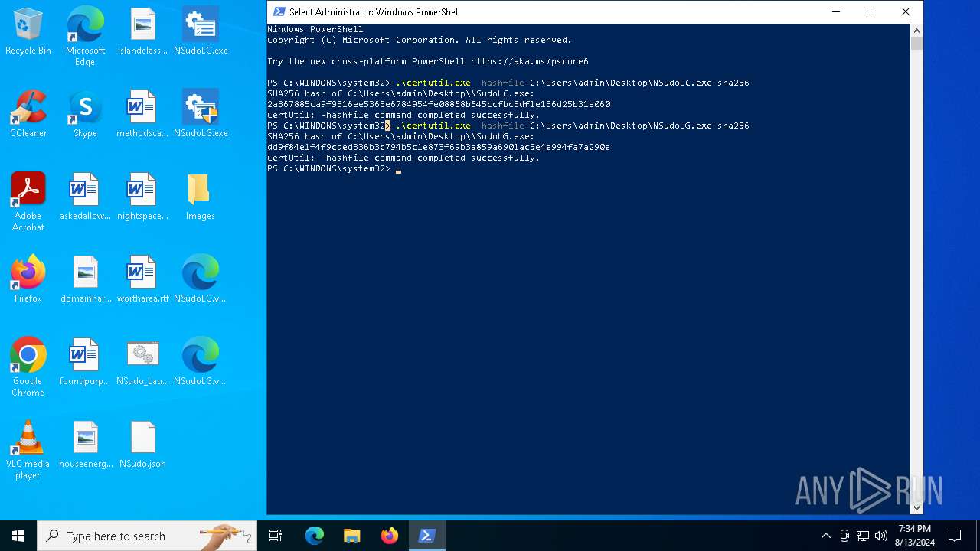Show hidden system tray icons
The width and height of the screenshot is (980, 551).
[x=825, y=536]
